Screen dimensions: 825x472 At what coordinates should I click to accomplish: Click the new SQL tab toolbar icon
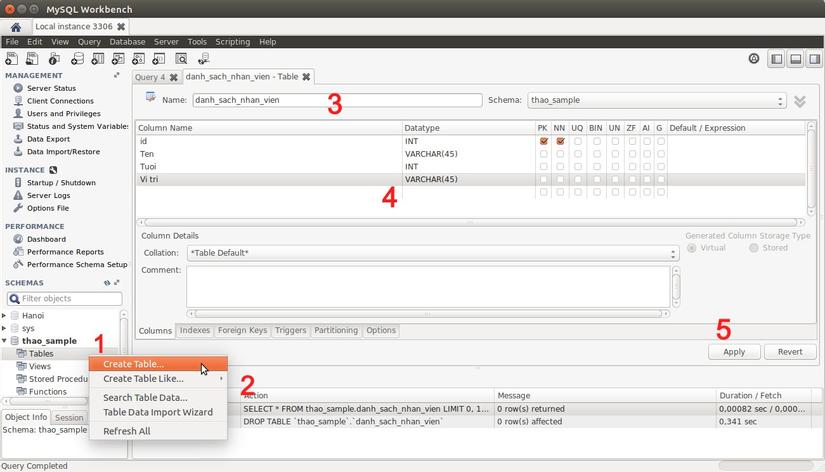(11, 58)
